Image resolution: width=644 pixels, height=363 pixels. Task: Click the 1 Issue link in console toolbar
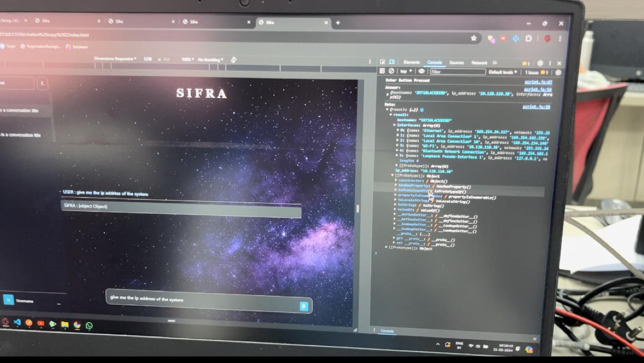(x=536, y=72)
